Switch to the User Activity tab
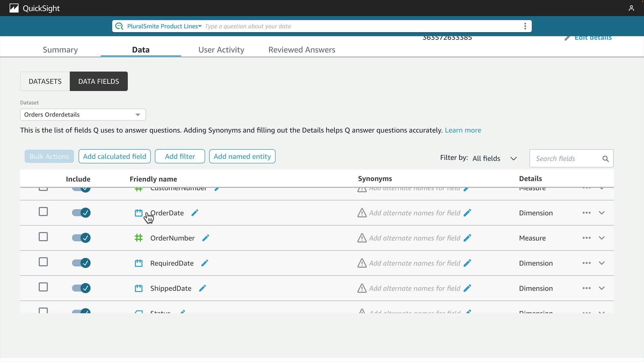Image resolution: width=644 pixels, height=362 pixels. [221, 50]
